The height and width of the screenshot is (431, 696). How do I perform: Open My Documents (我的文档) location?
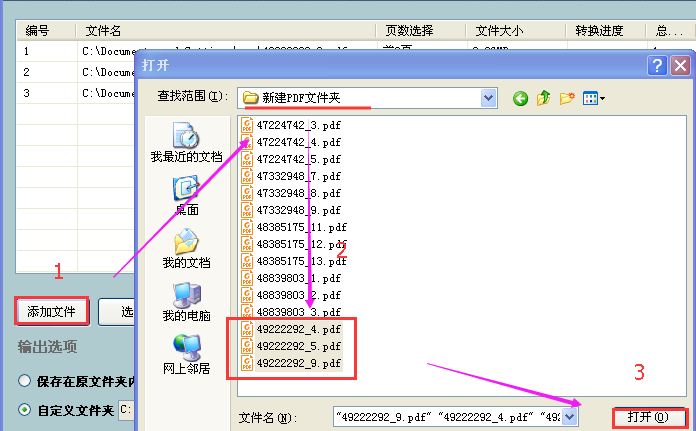pos(186,248)
